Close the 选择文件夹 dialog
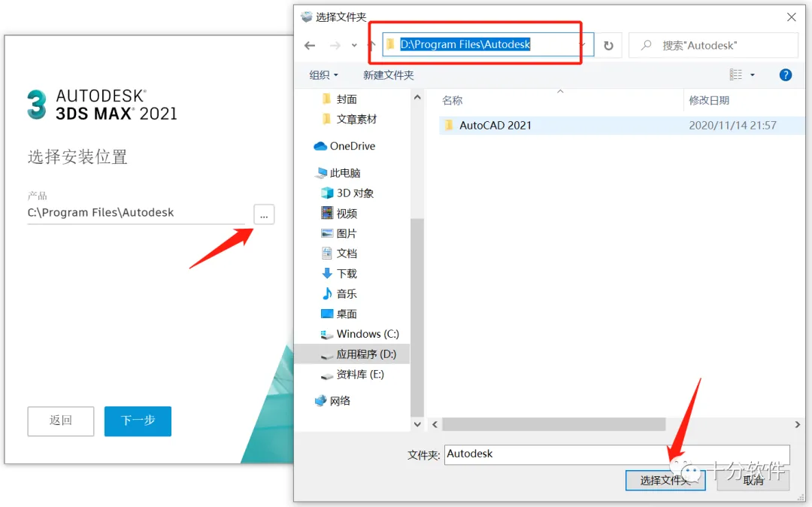The width and height of the screenshot is (812, 507). (x=791, y=17)
